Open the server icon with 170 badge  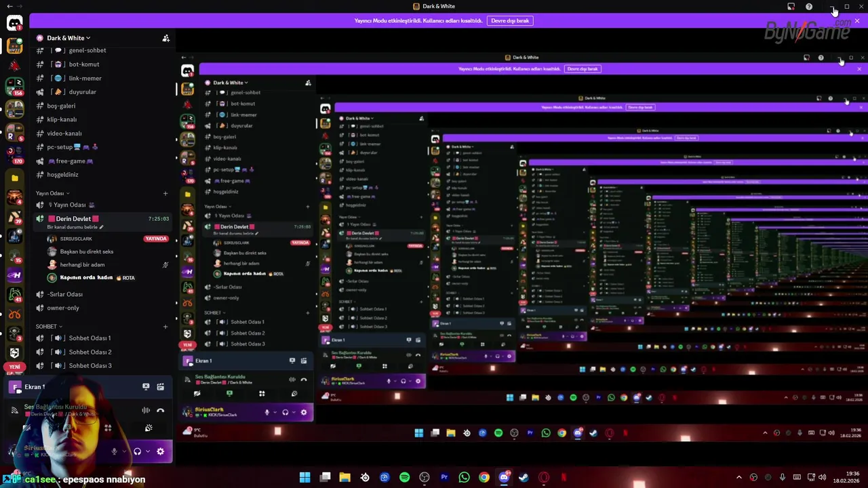coord(14,154)
